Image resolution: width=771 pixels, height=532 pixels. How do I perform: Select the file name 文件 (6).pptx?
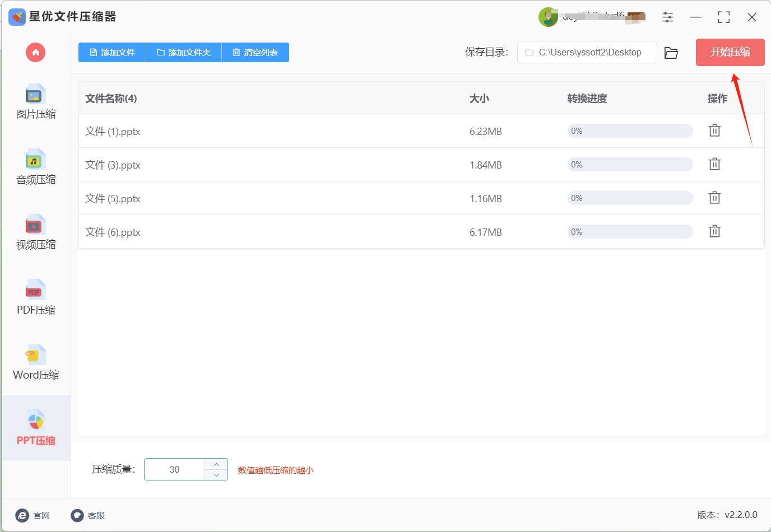pos(113,232)
